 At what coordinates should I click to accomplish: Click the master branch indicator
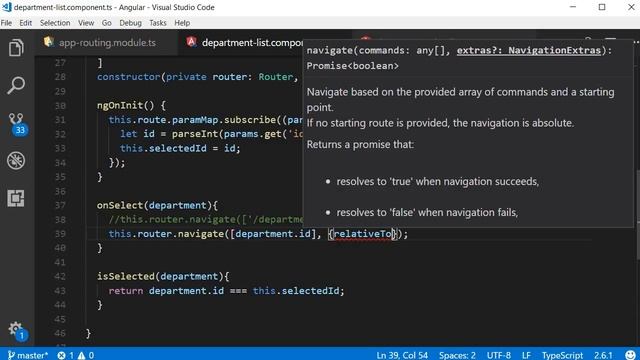[x=27, y=355]
